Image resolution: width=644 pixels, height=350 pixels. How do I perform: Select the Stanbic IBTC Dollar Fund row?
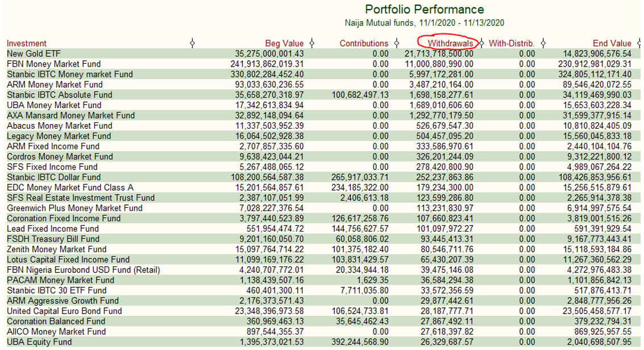[x=323, y=177]
